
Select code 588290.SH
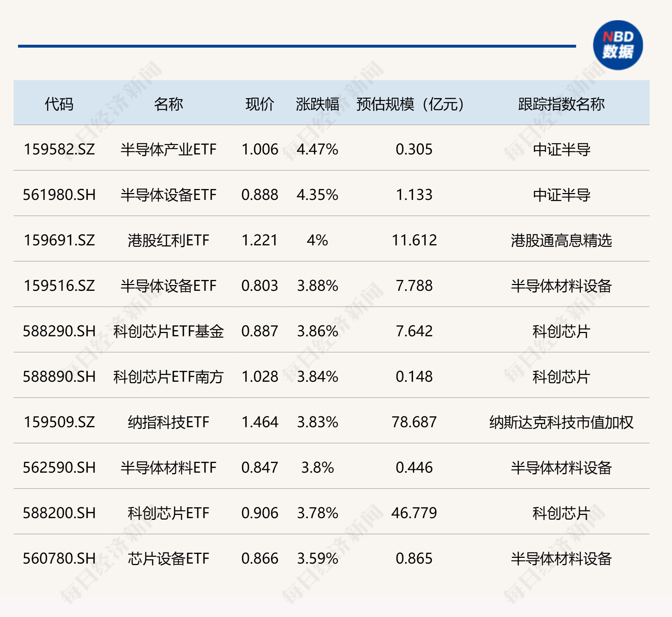pyautogui.click(x=59, y=331)
